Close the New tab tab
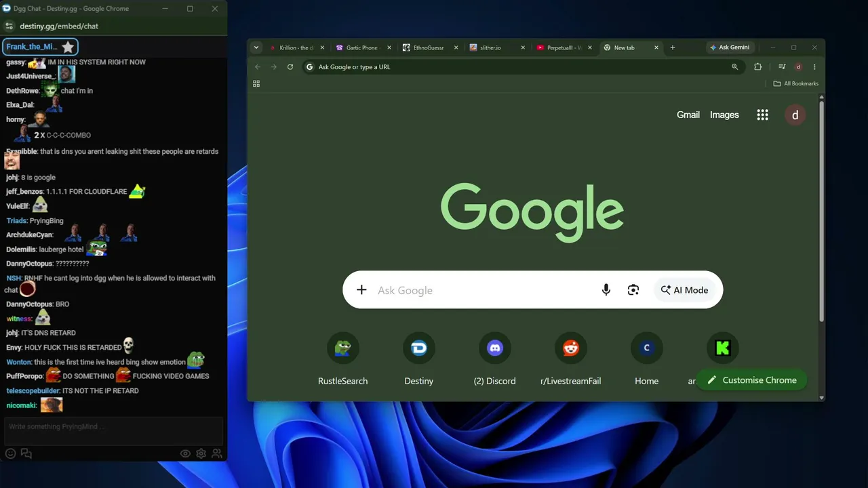The width and height of the screenshot is (868, 488). 656,47
